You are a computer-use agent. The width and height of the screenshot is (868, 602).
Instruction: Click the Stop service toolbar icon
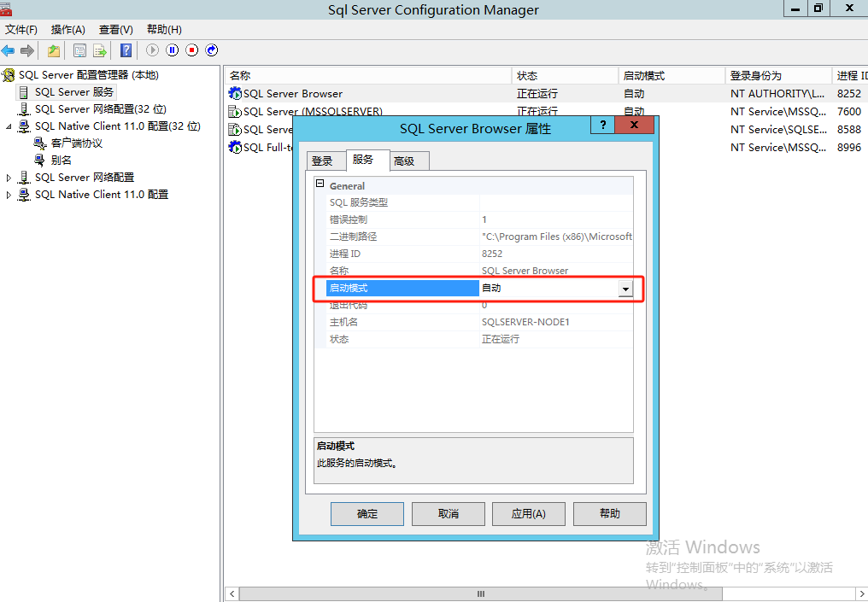[191, 50]
